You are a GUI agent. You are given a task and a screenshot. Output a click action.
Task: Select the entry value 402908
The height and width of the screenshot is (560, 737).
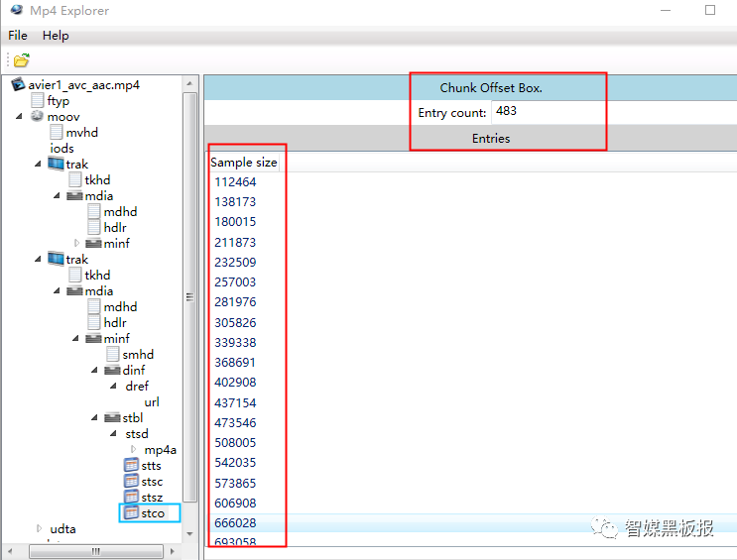coord(235,382)
